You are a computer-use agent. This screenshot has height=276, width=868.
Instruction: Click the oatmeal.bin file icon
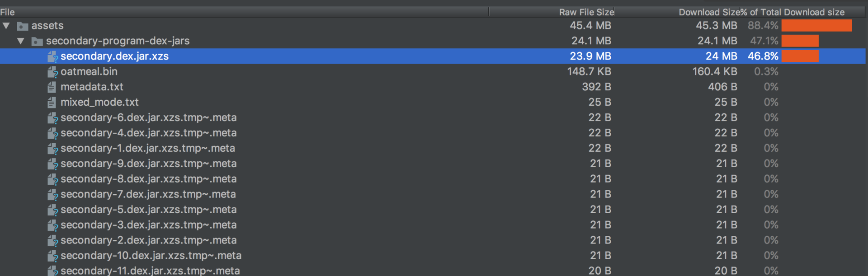pyautogui.click(x=52, y=72)
